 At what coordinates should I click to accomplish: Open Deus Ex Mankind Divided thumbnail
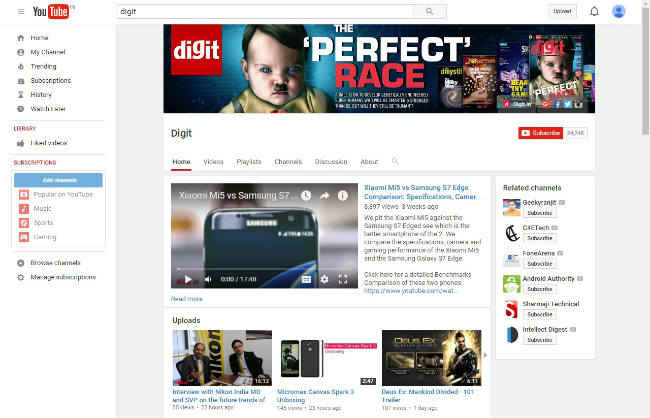pyautogui.click(x=432, y=358)
